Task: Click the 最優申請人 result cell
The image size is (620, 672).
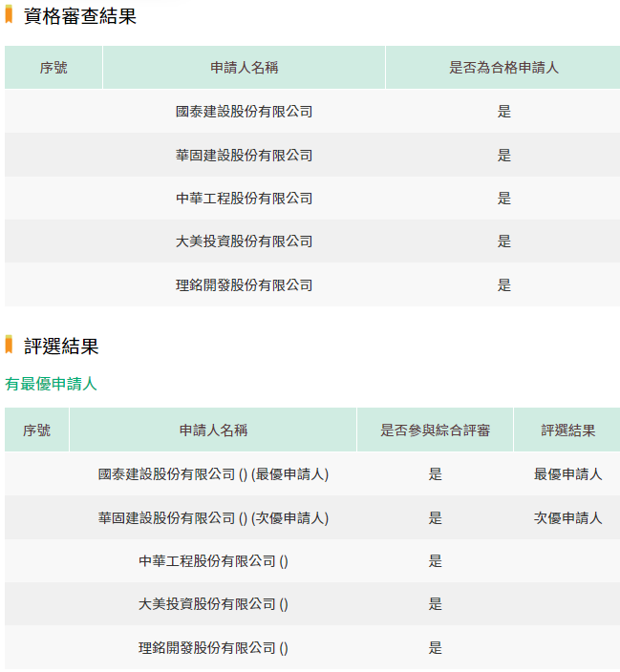Action: [567, 474]
